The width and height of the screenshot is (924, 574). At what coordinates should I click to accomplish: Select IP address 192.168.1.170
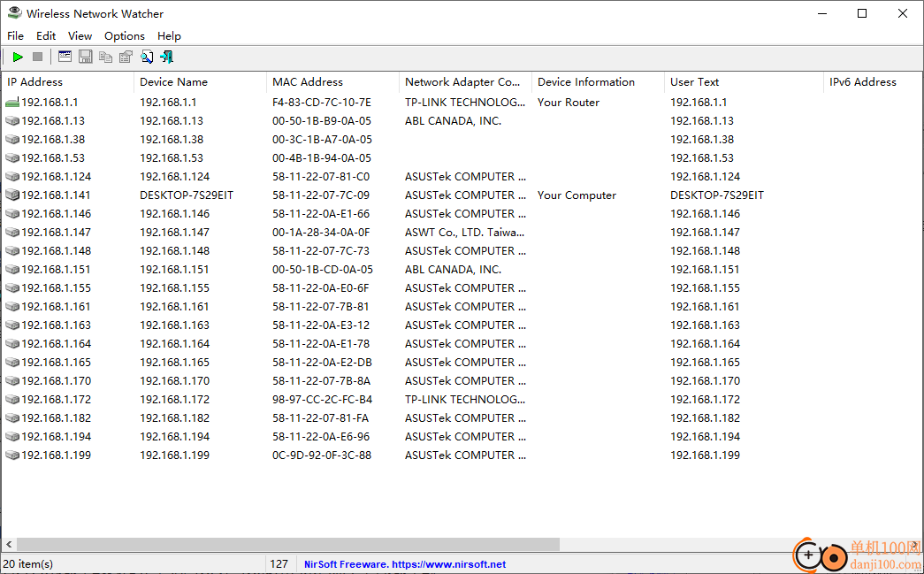(x=57, y=380)
